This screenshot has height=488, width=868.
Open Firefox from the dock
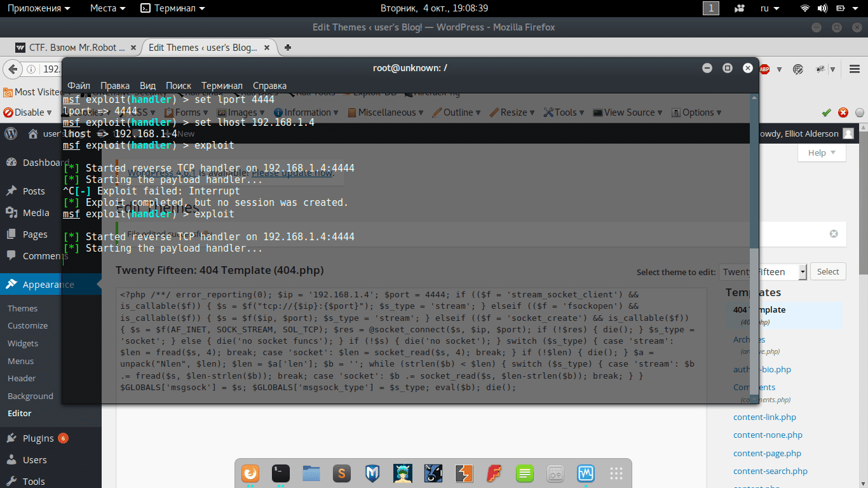point(250,473)
